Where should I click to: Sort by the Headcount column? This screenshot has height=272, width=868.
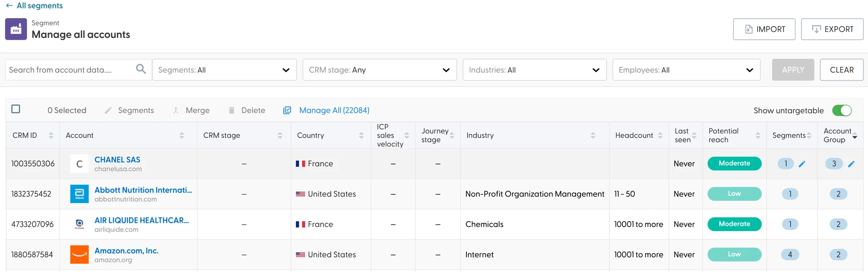[660, 135]
